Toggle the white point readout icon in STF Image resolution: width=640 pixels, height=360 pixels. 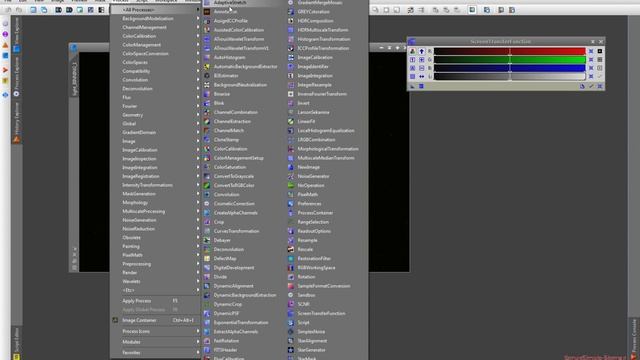tap(600, 68)
